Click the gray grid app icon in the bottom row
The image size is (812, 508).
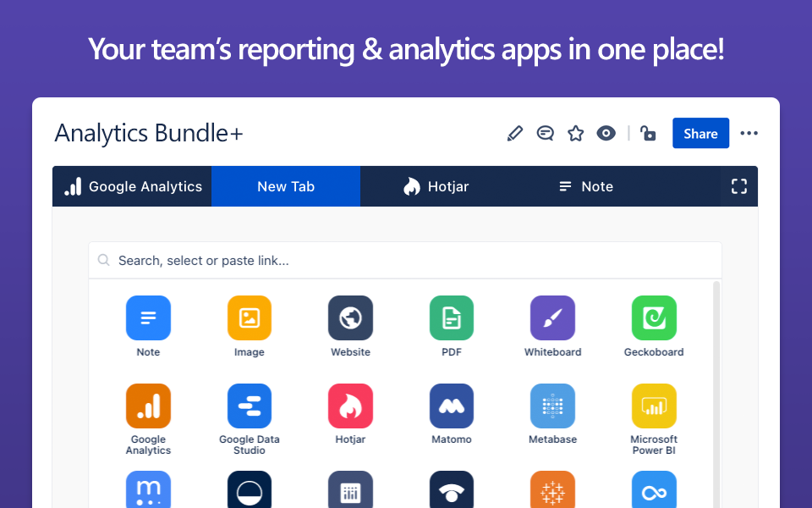(x=350, y=489)
